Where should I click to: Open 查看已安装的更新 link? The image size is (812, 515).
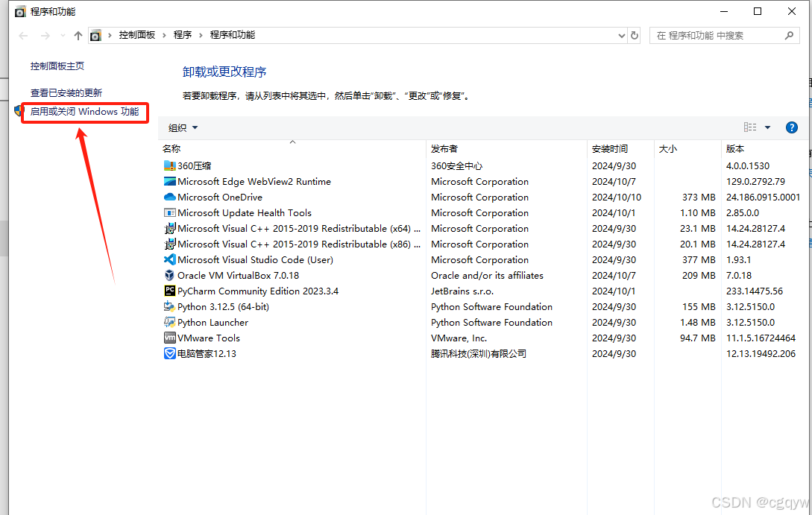tap(66, 92)
